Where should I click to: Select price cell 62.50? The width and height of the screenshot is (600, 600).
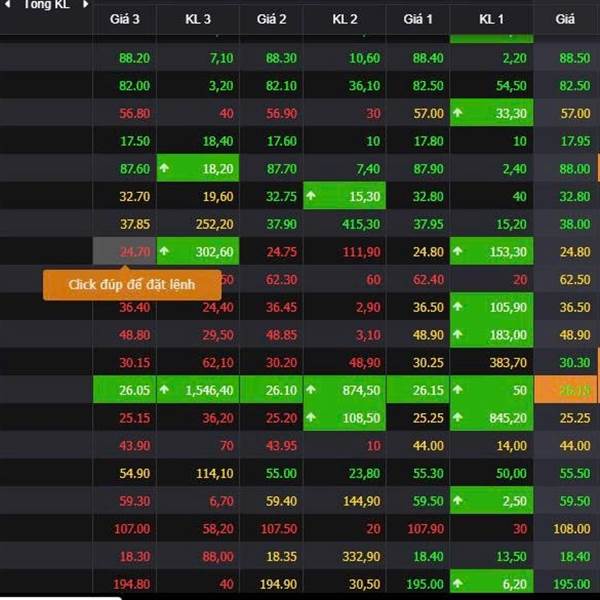[x=566, y=279]
